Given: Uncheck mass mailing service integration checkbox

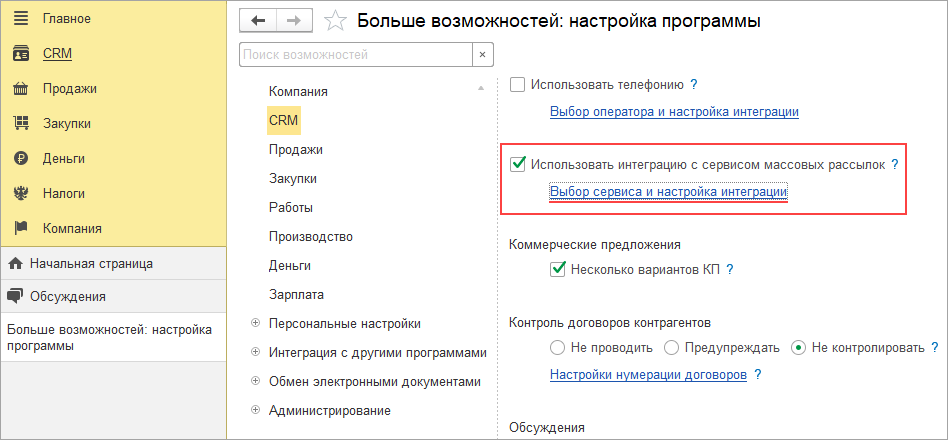Looking at the screenshot, I should point(518,165).
